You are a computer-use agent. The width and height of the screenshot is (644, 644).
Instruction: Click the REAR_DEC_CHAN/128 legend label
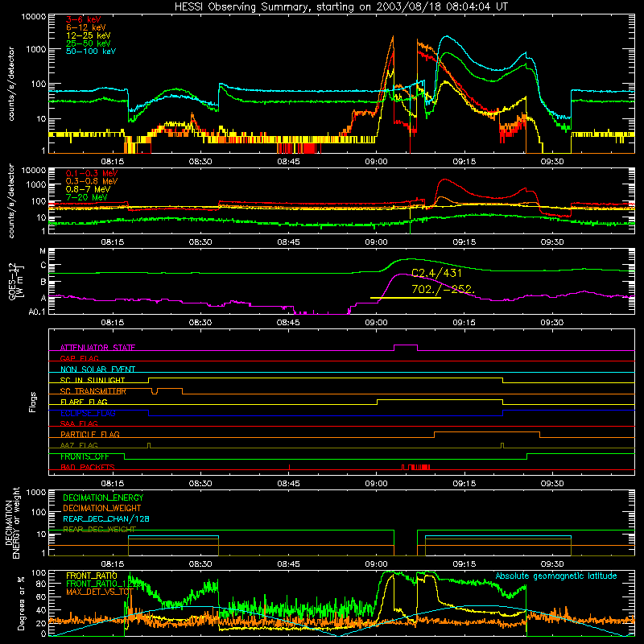click(x=106, y=518)
